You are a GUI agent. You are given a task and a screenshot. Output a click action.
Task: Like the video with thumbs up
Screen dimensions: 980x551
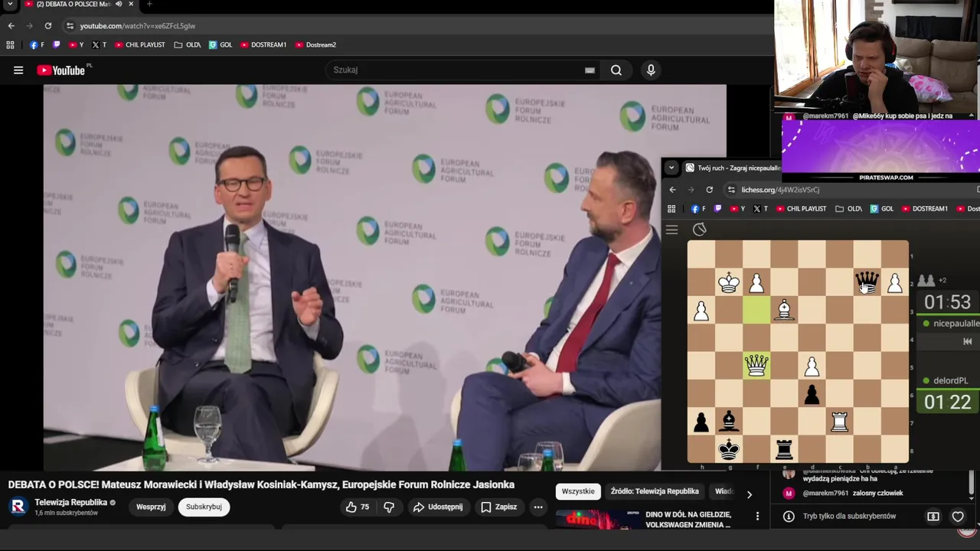tap(357, 507)
